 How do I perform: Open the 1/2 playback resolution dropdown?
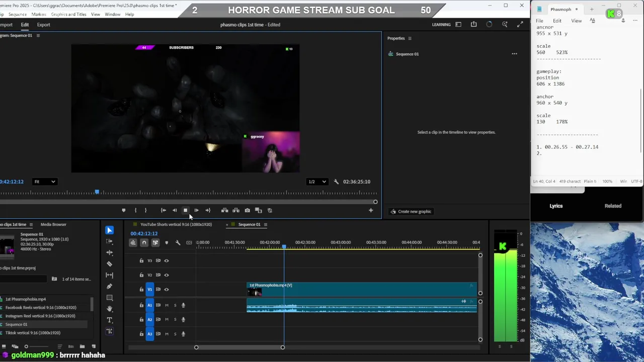point(317,182)
